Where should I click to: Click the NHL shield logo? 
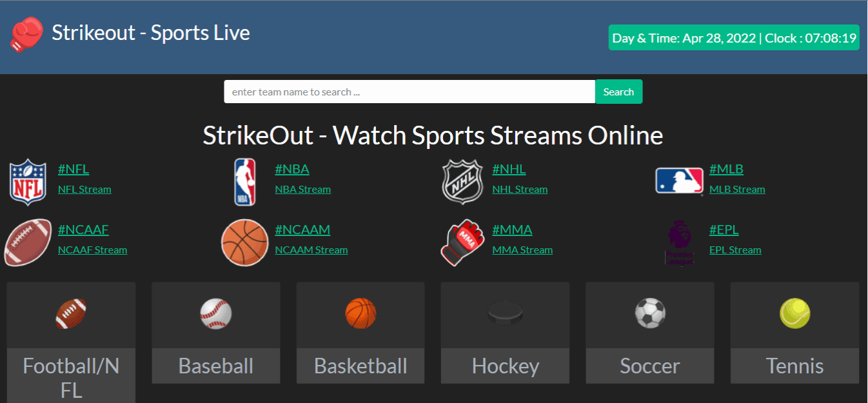tap(462, 182)
